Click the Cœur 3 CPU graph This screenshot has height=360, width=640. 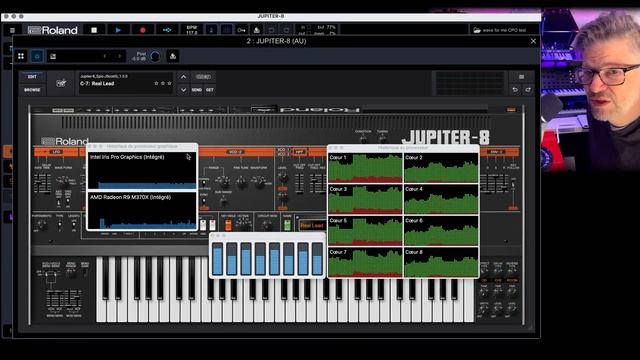coord(365,199)
